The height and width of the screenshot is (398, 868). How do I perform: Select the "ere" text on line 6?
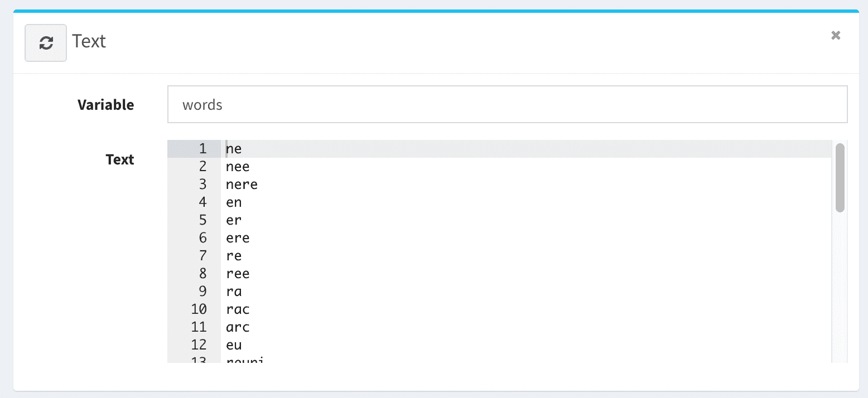tap(238, 238)
